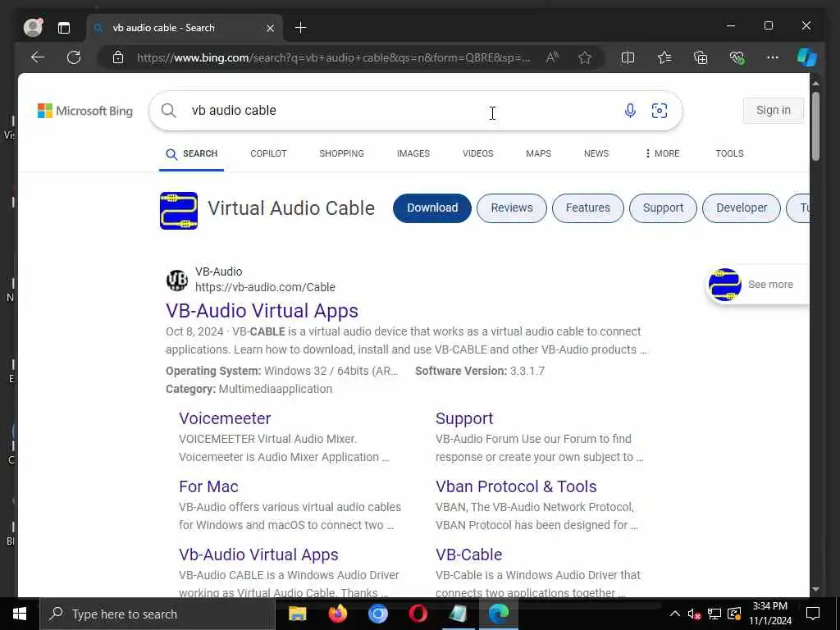Open the vb-audio.com/Cable URL

[265, 287]
